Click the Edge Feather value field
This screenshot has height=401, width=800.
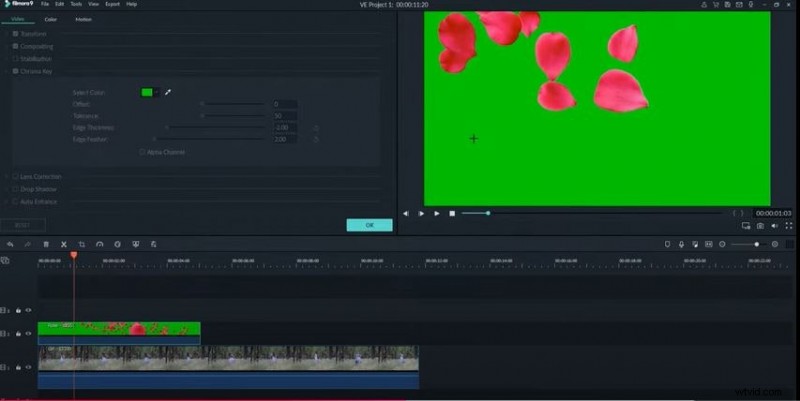point(285,139)
